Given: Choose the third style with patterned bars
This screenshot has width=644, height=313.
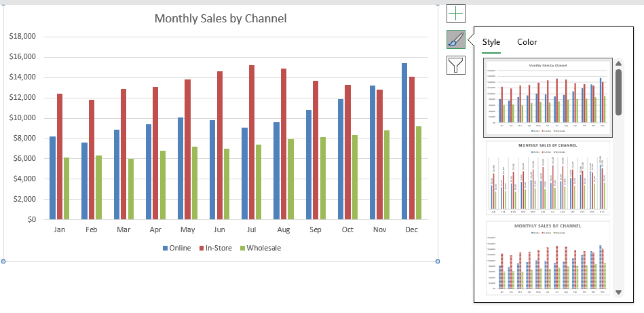Looking at the screenshot, I should pos(548,258).
